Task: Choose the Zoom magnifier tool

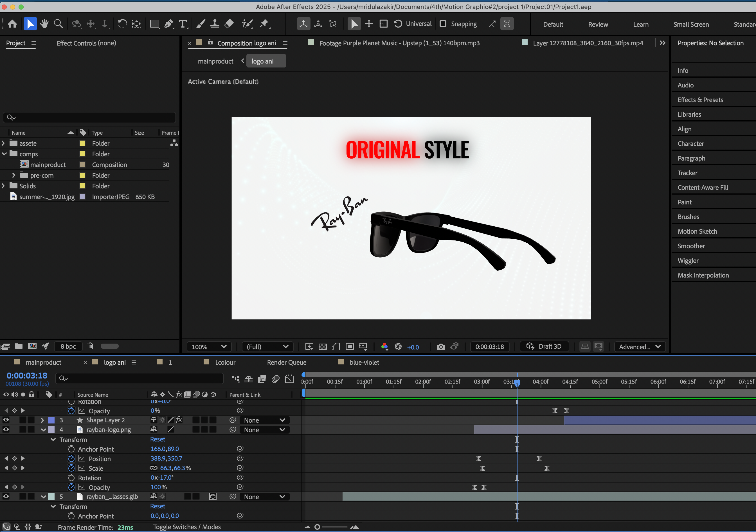Action: click(58, 24)
